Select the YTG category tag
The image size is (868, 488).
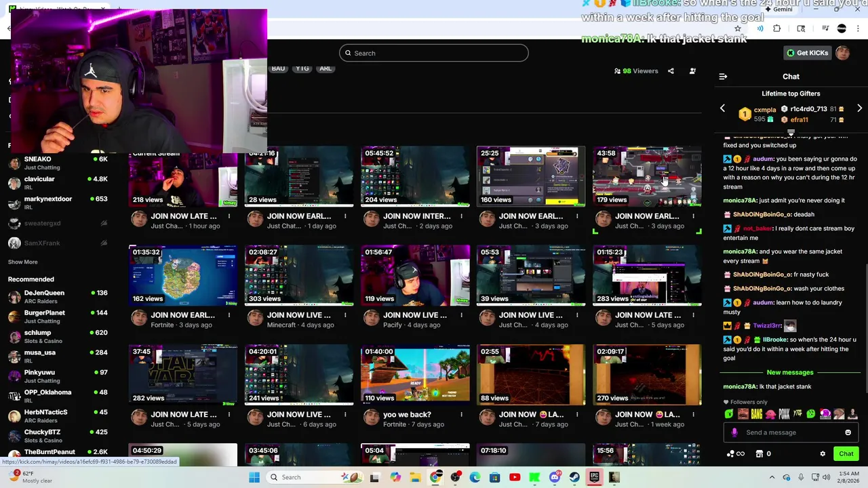(302, 68)
